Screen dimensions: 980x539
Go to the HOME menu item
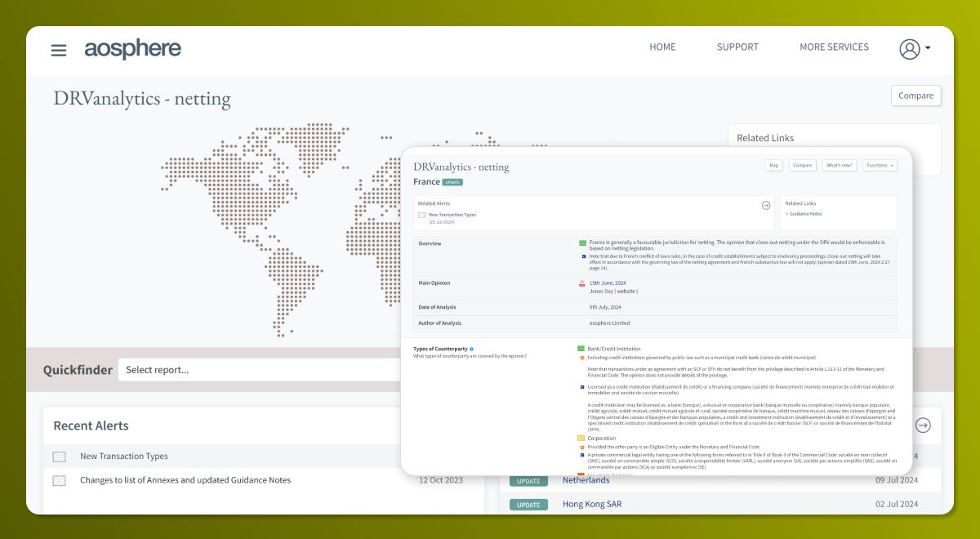point(662,47)
